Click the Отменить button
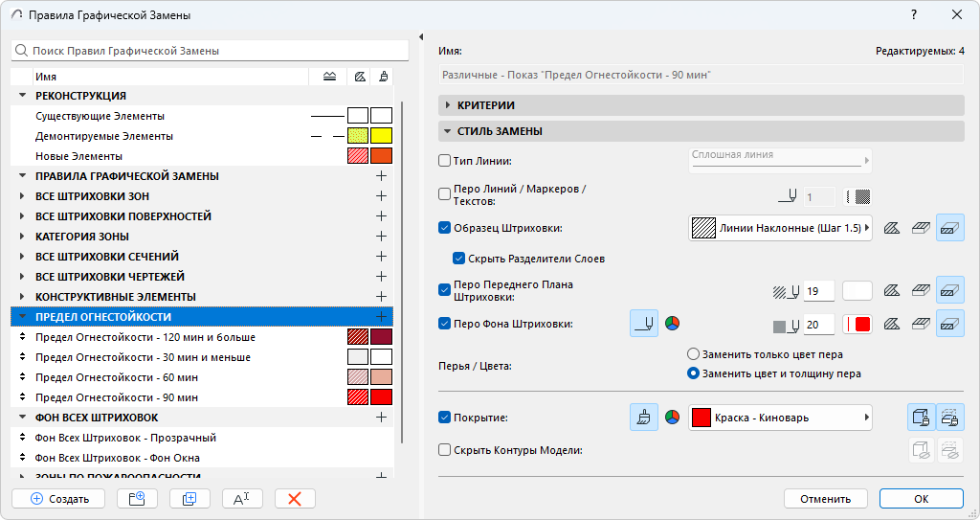This screenshot has width=980, height=520. pos(826,499)
